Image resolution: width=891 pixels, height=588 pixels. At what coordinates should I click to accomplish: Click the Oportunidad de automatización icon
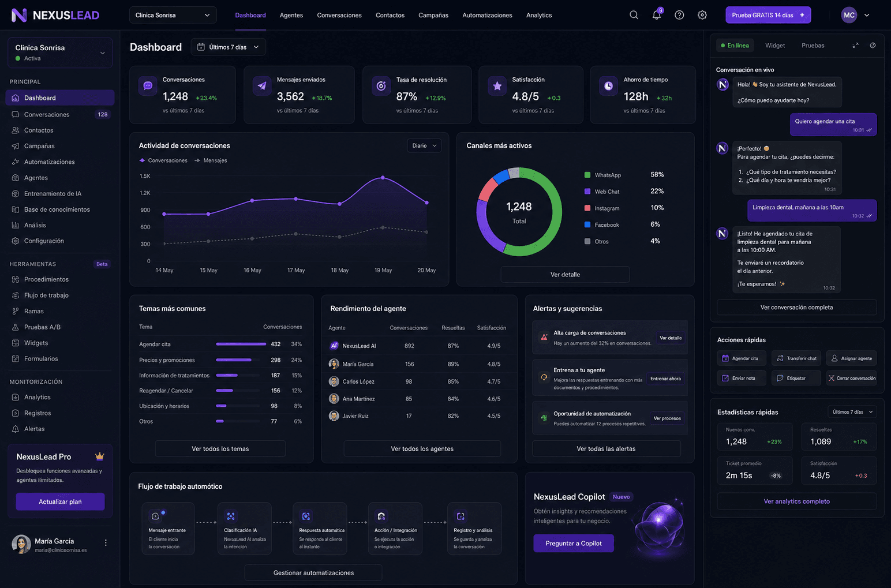point(544,418)
